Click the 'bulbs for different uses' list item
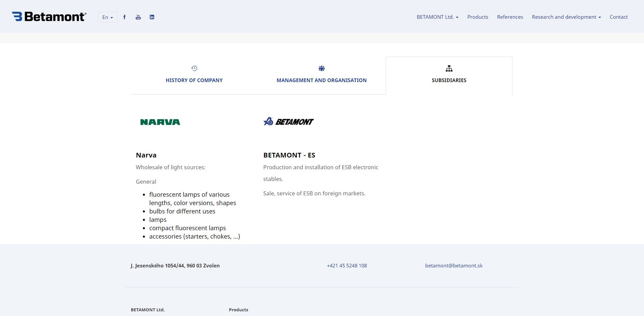Viewport: 644px width, 316px height. point(182,211)
